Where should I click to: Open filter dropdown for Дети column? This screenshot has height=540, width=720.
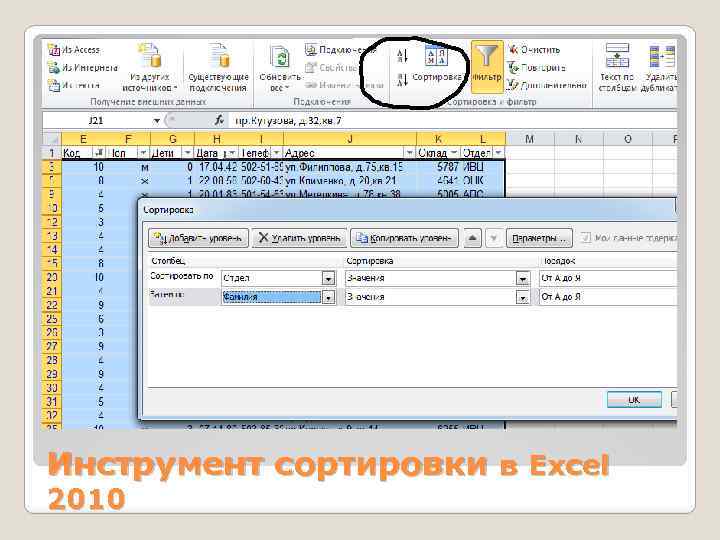(x=187, y=152)
